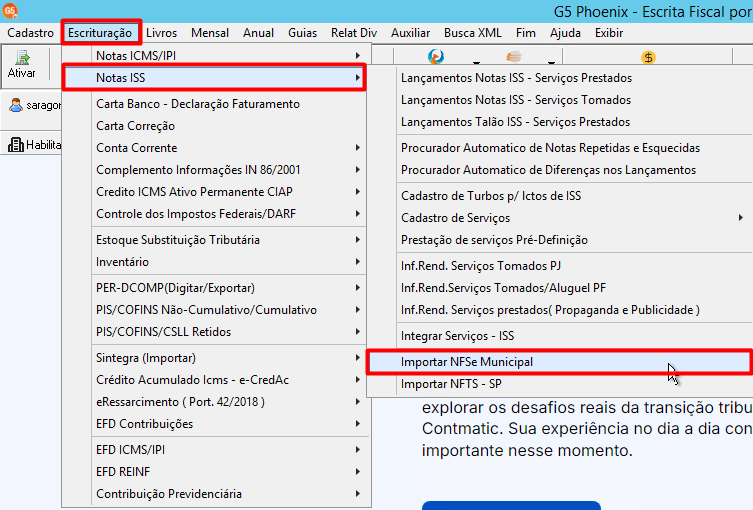Viewport: 753px width, 510px height.
Task: Open the Ajuda menu
Action: pyautogui.click(x=565, y=33)
